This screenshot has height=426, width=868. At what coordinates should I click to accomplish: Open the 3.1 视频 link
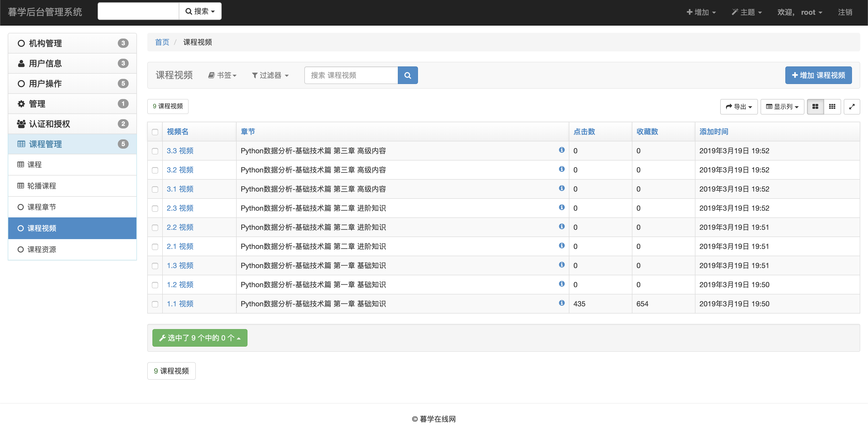(180, 189)
